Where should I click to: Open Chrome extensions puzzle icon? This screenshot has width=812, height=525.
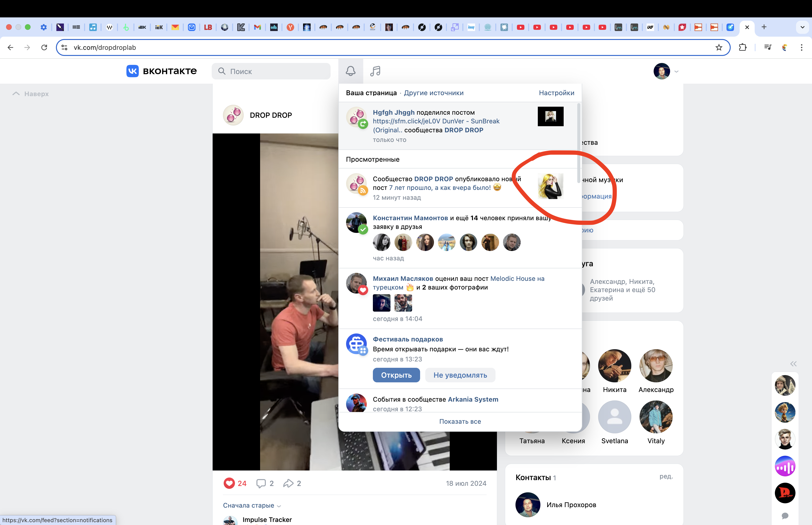pos(742,47)
